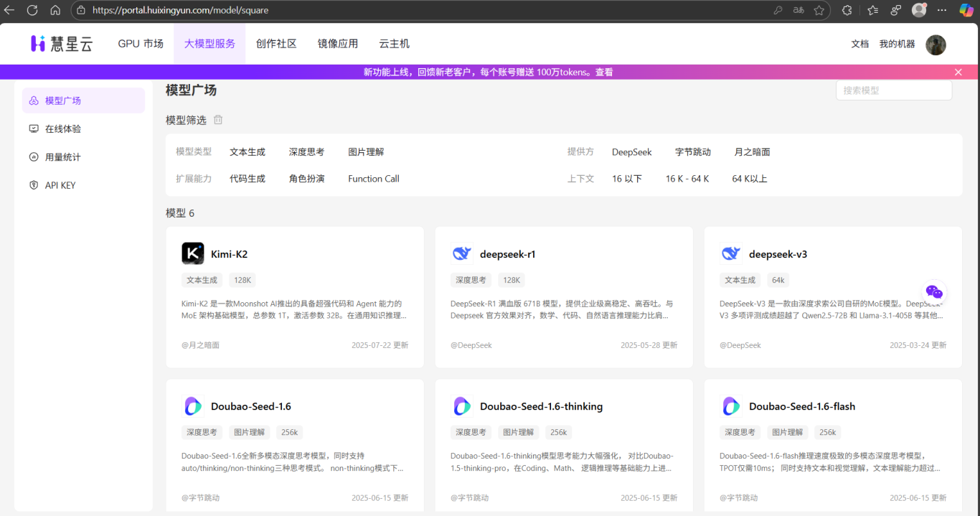Filter by 角色扮演 capability
Screen dimensions: 980x516
(307, 179)
